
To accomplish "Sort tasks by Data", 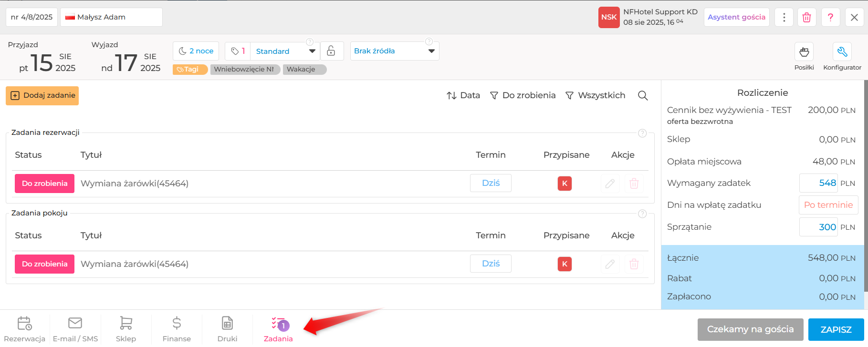I will pyautogui.click(x=463, y=95).
